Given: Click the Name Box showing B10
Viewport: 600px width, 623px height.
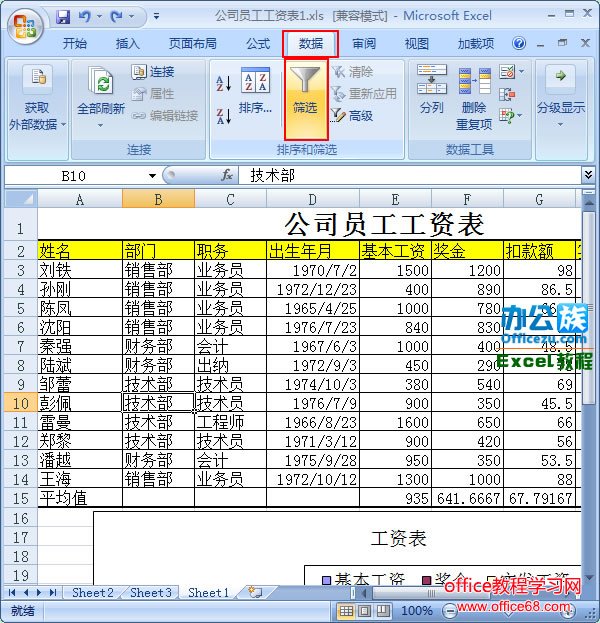Looking at the screenshot, I should click(x=74, y=176).
